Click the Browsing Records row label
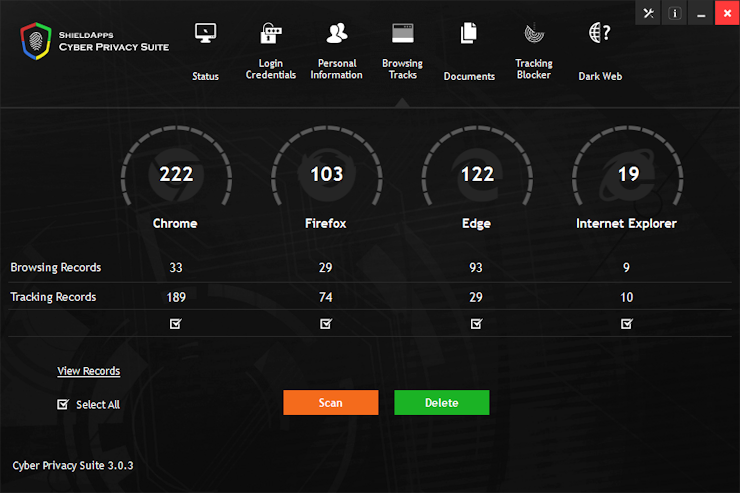This screenshot has width=740, height=493. [56, 267]
